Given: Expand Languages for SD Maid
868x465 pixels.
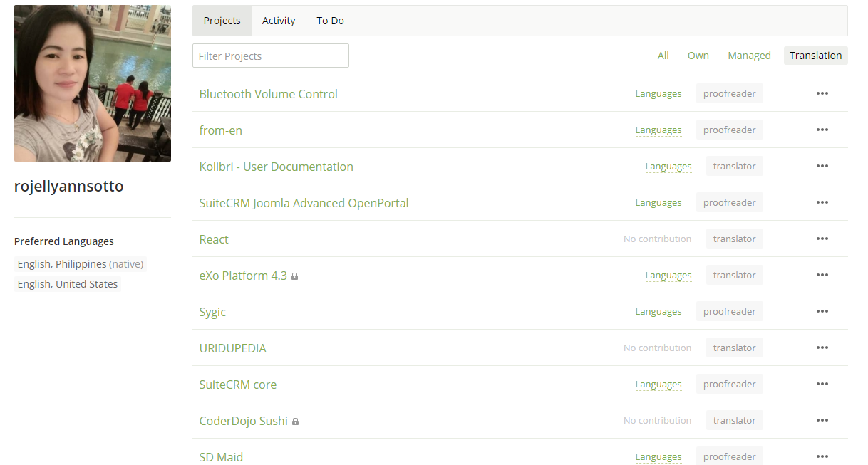Looking at the screenshot, I should click(658, 457).
